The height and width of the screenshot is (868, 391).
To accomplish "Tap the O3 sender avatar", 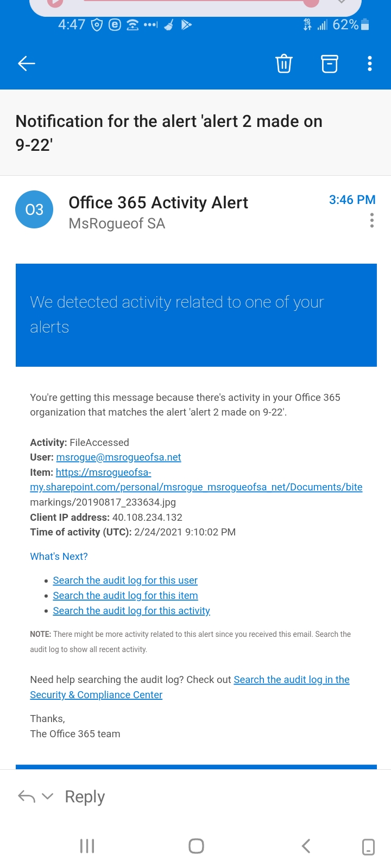I will click(34, 209).
